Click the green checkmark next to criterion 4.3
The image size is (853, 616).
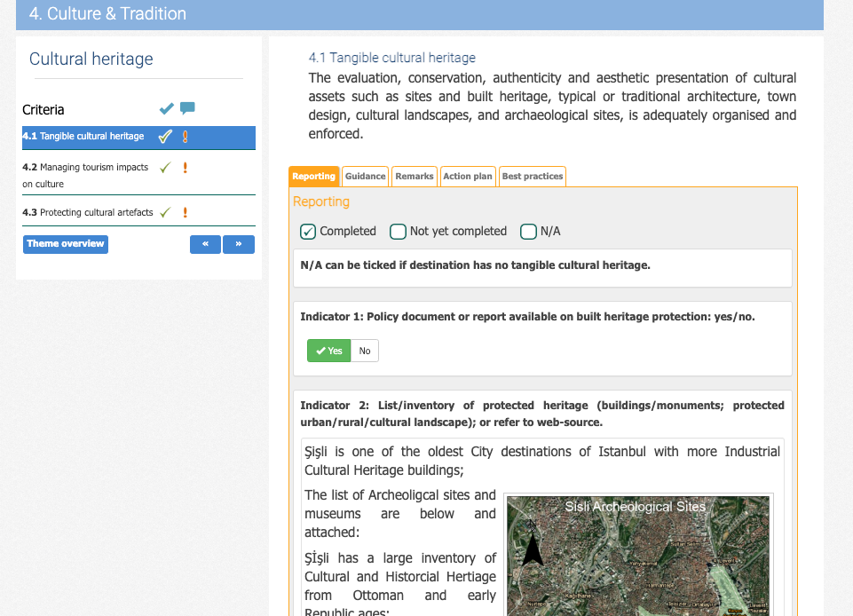165,212
